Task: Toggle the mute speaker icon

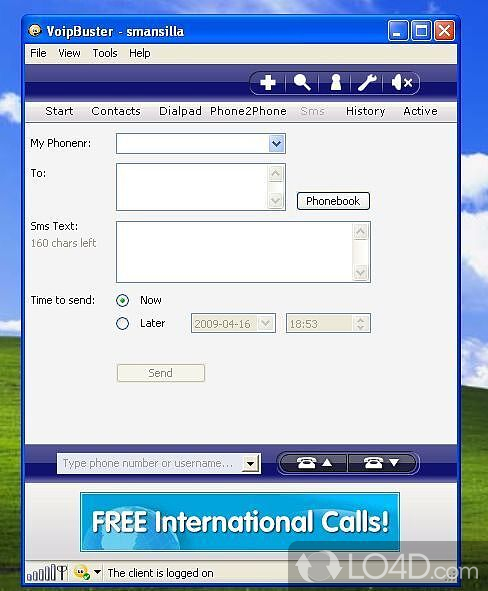Action: (x=402, y=83)
